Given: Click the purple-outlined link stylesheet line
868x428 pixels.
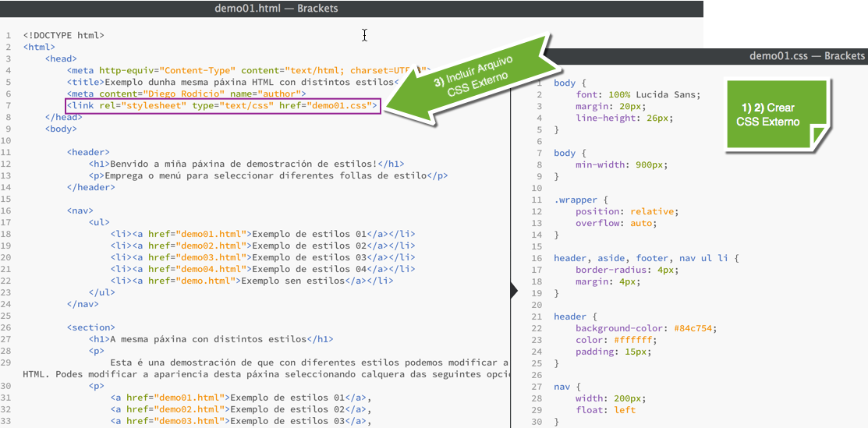Looking at the screenshot, I should point(223,105).
